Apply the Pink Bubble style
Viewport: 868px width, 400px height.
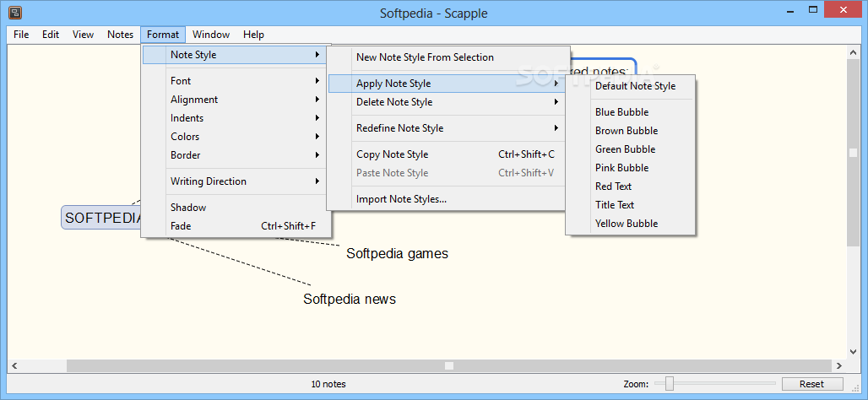pos(631,168)
